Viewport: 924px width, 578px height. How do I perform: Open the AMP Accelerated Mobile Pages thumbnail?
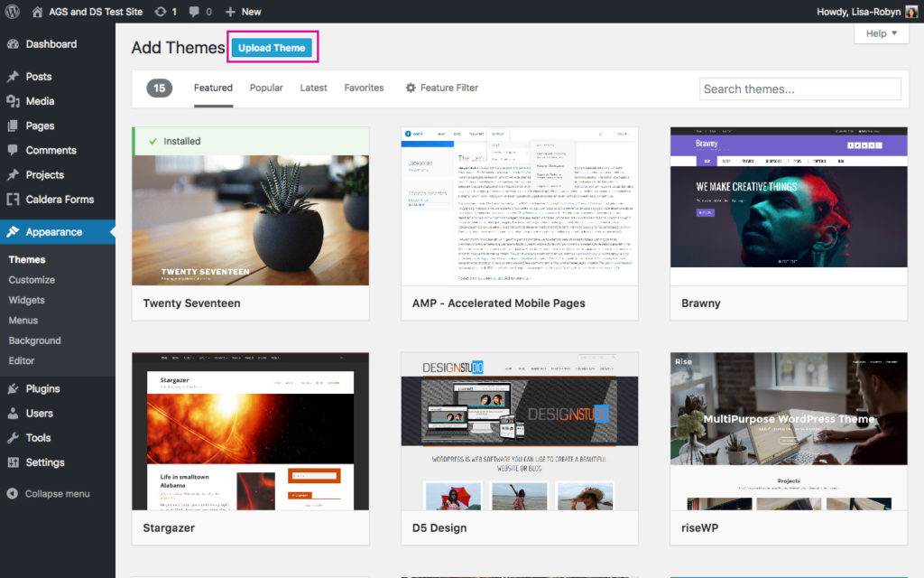(519, 207)
